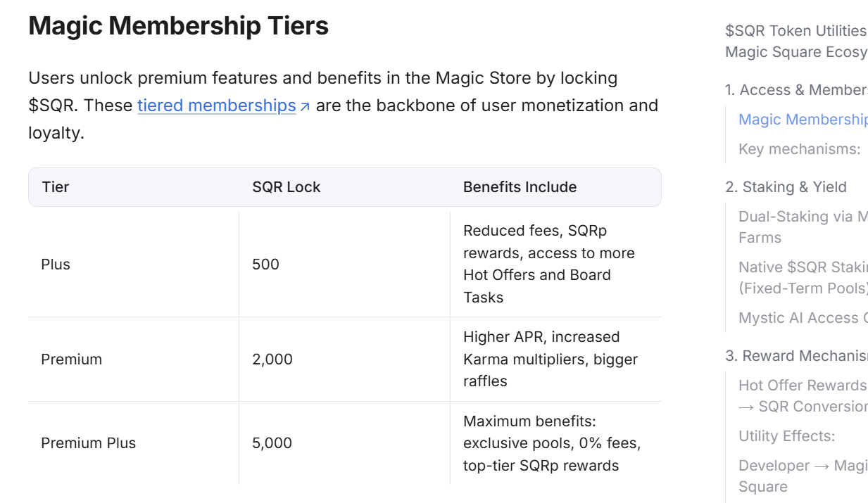The image size is (868, 503).
Task: Select Utility Effects in table of contents
Action: (x=786, y=436)
